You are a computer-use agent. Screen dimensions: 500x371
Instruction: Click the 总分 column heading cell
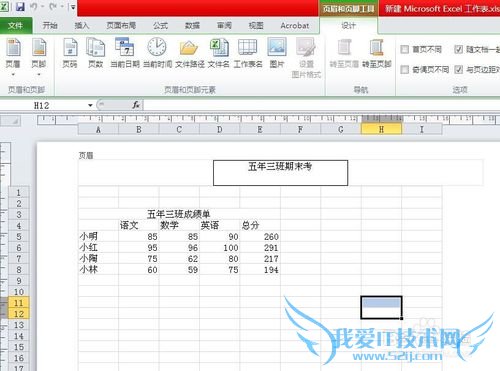[x=260, y=226]
